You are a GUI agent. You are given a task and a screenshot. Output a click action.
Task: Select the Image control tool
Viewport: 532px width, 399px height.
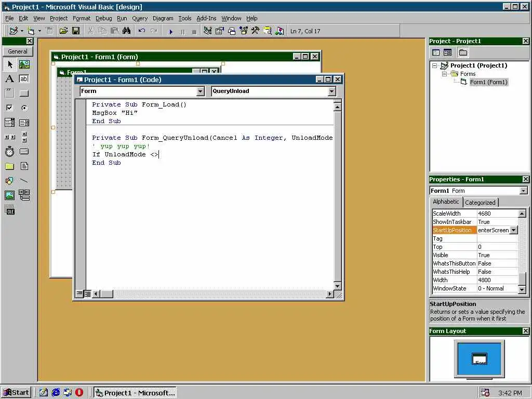[10, 195]
